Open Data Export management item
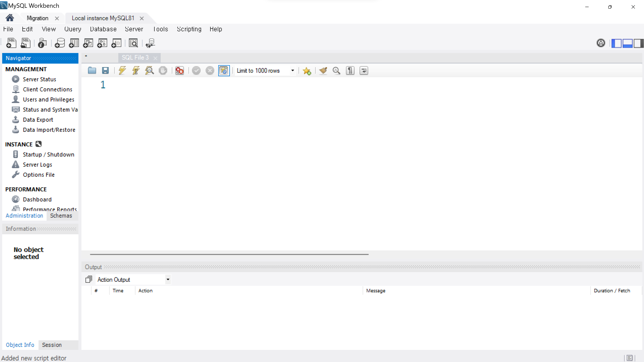 coord(38,119)
